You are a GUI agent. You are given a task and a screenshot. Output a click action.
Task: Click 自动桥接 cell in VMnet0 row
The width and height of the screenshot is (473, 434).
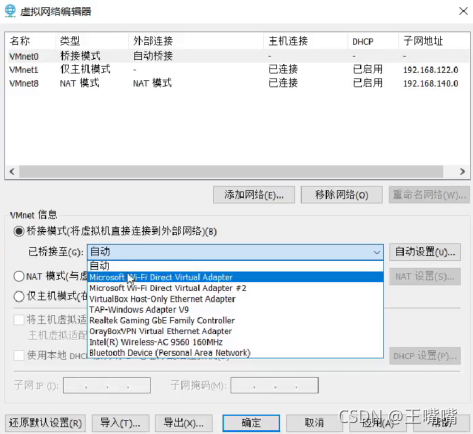click(x=153, y=56)
